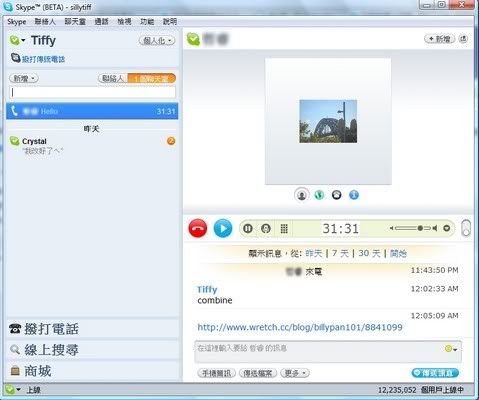
Task: Toggle the vertical switch beside the call bar
Action: pos(466,228)
